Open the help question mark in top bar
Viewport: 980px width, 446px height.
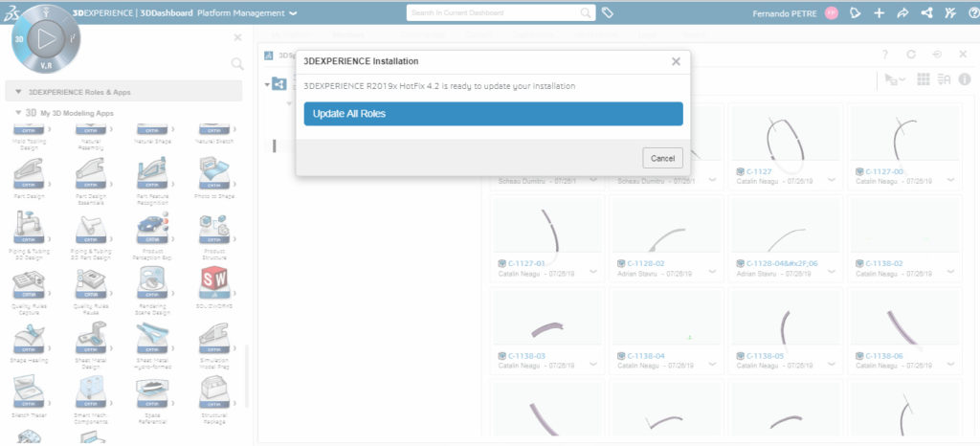coord(972,12)
